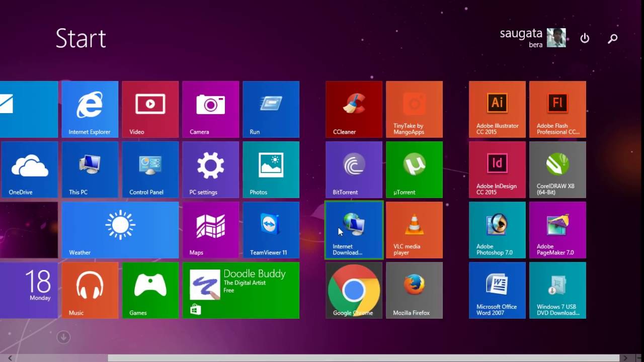Open the Internet Explorer tile

[90, 109]
